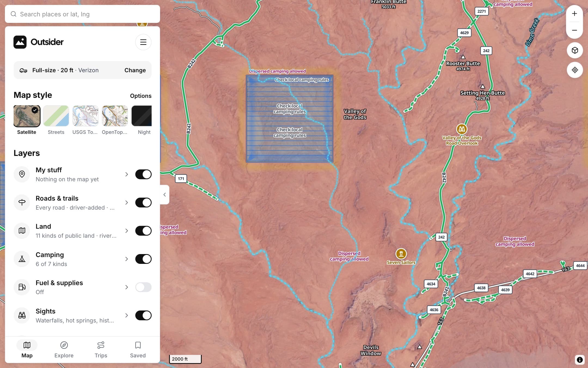Open the Seven Sailors landmark marker

point(401,254)
